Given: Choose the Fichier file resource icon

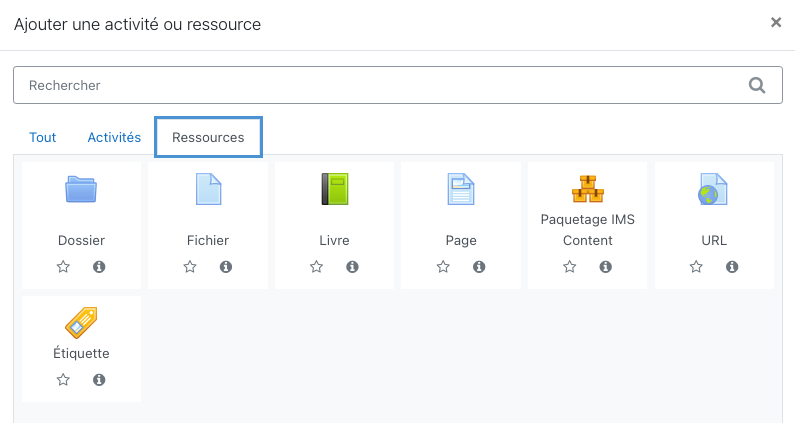Looking at the screenshot, I should [x=208, y=189].
